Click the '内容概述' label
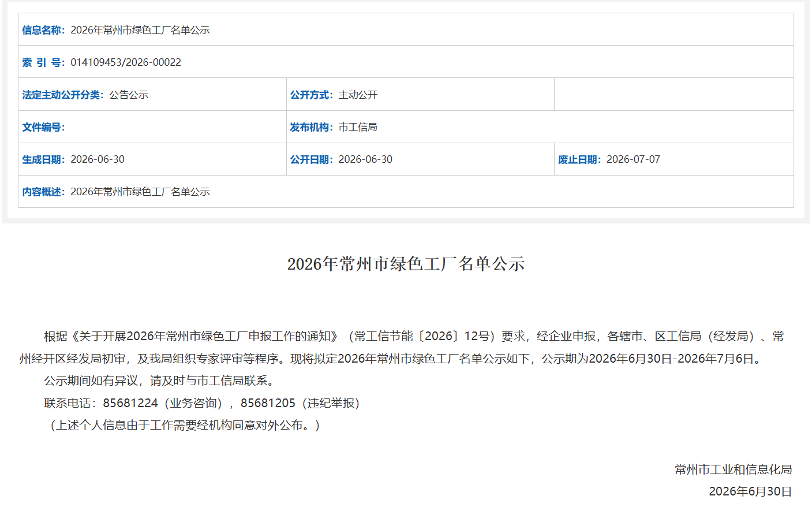 point(42,192)
